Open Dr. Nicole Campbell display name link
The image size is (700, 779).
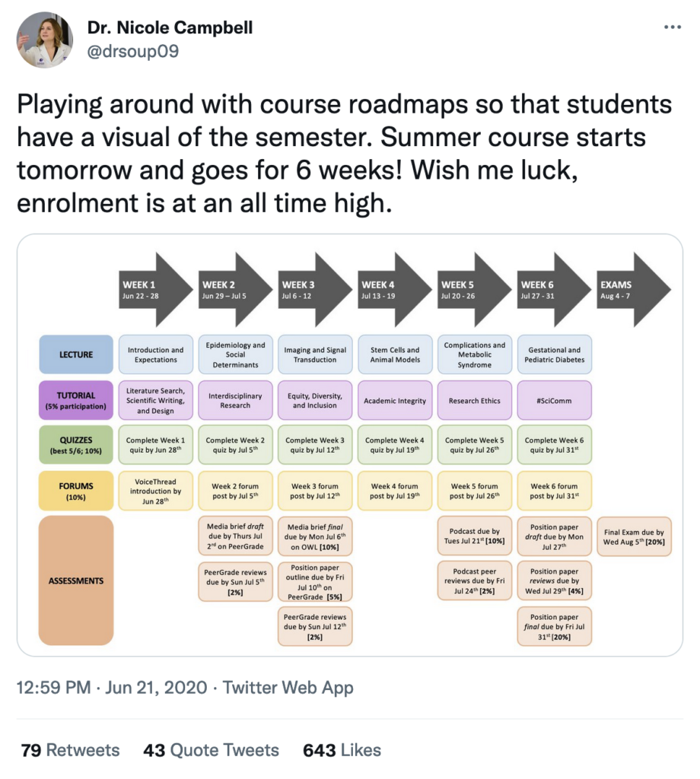pyautogui.click(x=170, y=27)
